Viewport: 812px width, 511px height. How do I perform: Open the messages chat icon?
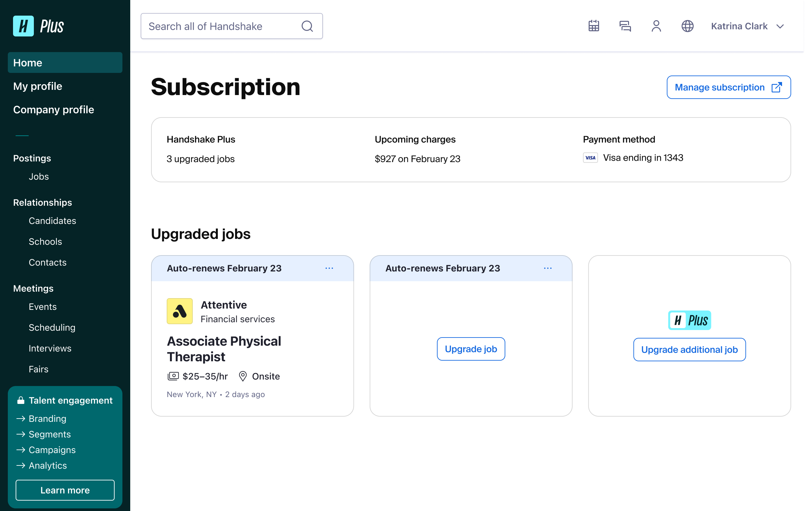[625, 26]
